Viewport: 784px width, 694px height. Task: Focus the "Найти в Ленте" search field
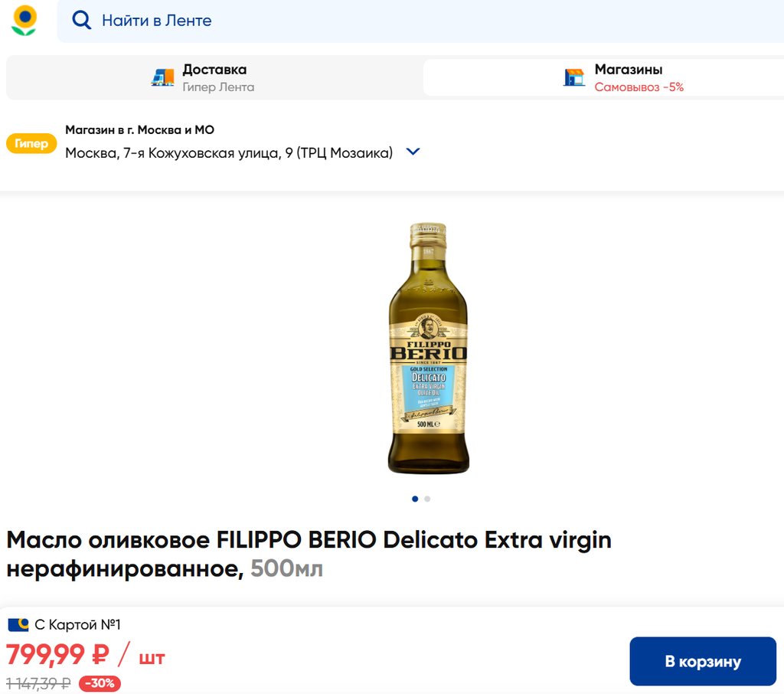[x=420, y=21]
